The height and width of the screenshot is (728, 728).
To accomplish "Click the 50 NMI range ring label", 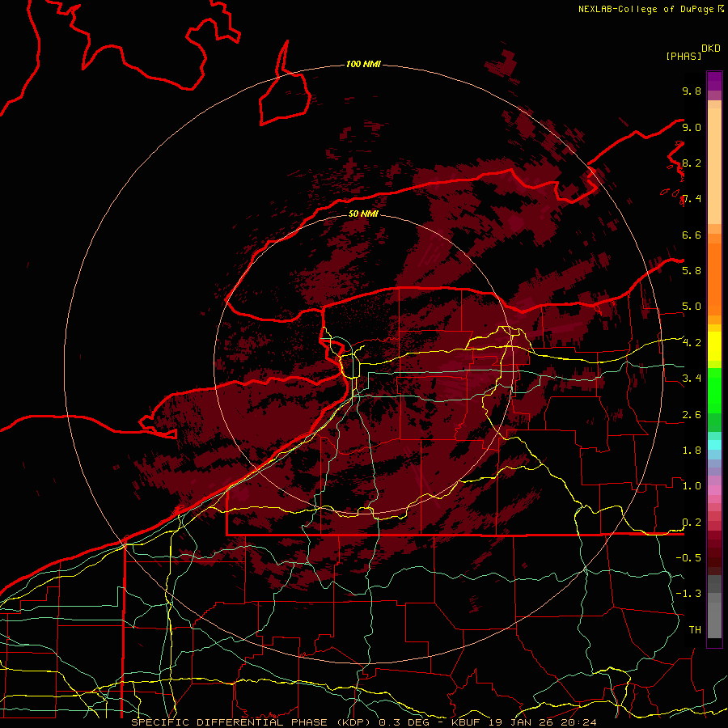I will (x=363, y=214).
